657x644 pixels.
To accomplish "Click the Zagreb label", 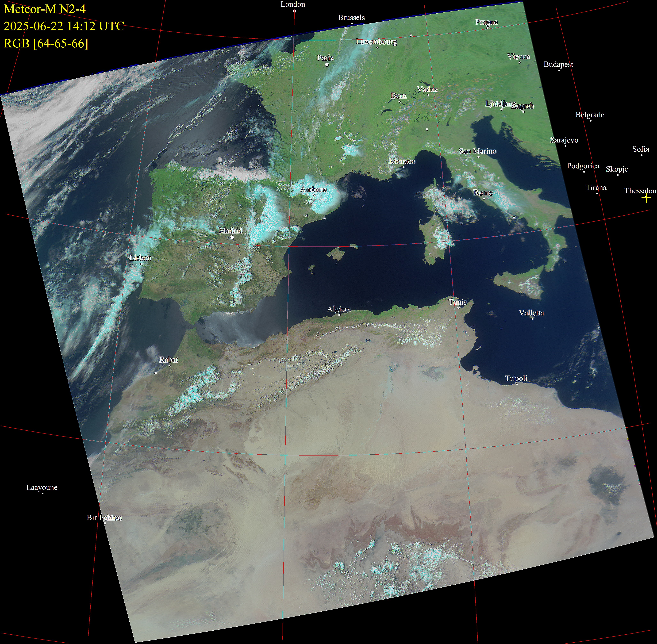I will pyautogui.click(x=523, y=106).
